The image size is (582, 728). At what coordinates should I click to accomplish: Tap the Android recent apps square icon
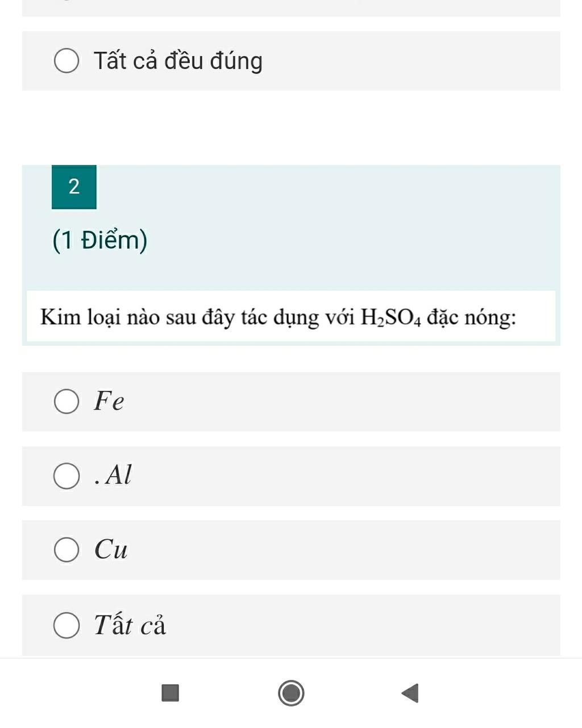171,693
